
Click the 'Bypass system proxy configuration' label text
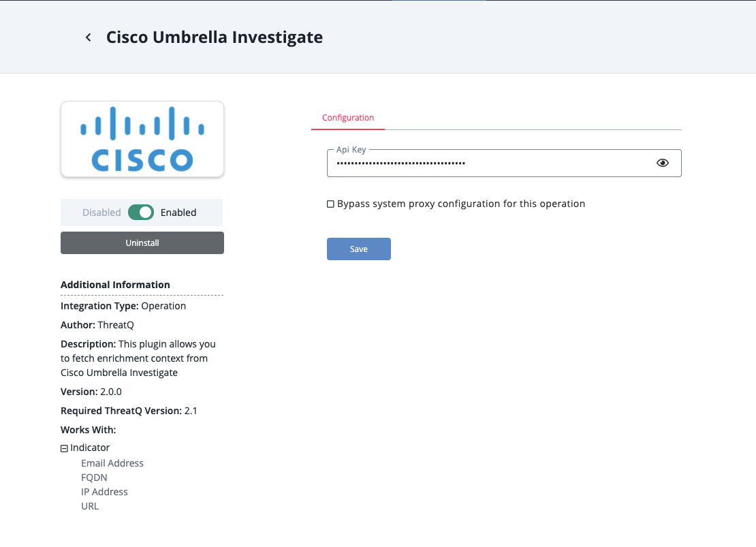[461, 204]
